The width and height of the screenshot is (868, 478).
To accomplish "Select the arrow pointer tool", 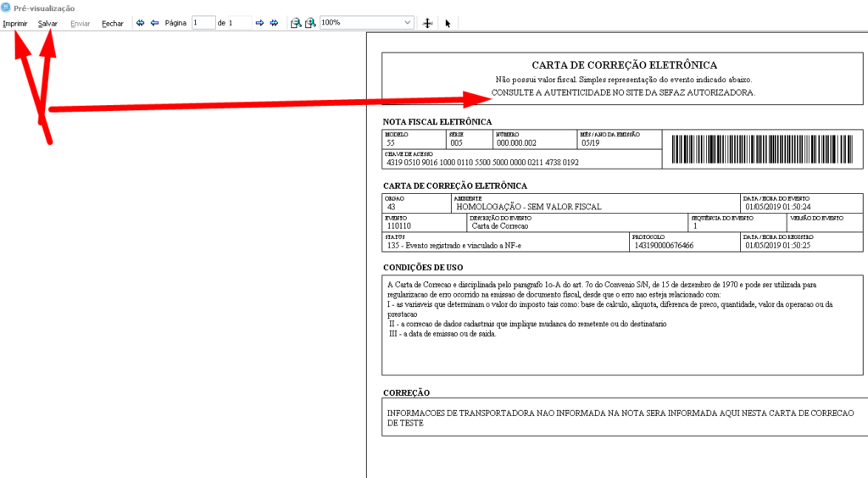I will (x=448, y=23).
